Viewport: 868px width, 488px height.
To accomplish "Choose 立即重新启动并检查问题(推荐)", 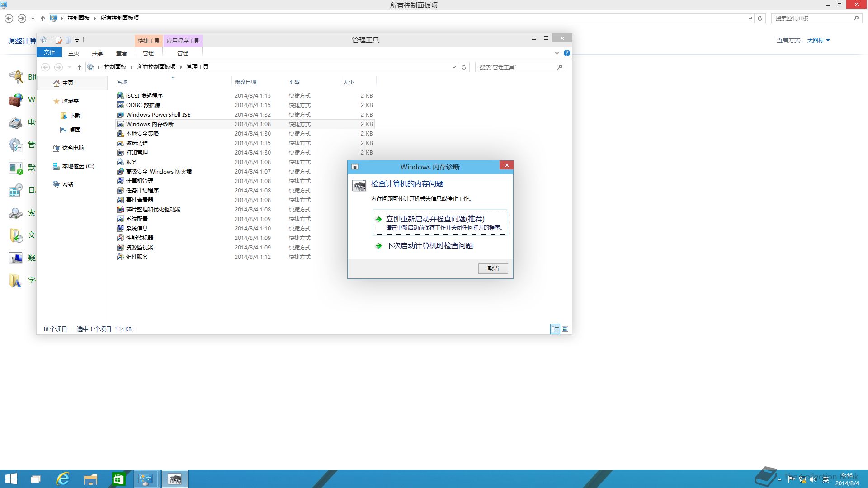I will (439, 222).
